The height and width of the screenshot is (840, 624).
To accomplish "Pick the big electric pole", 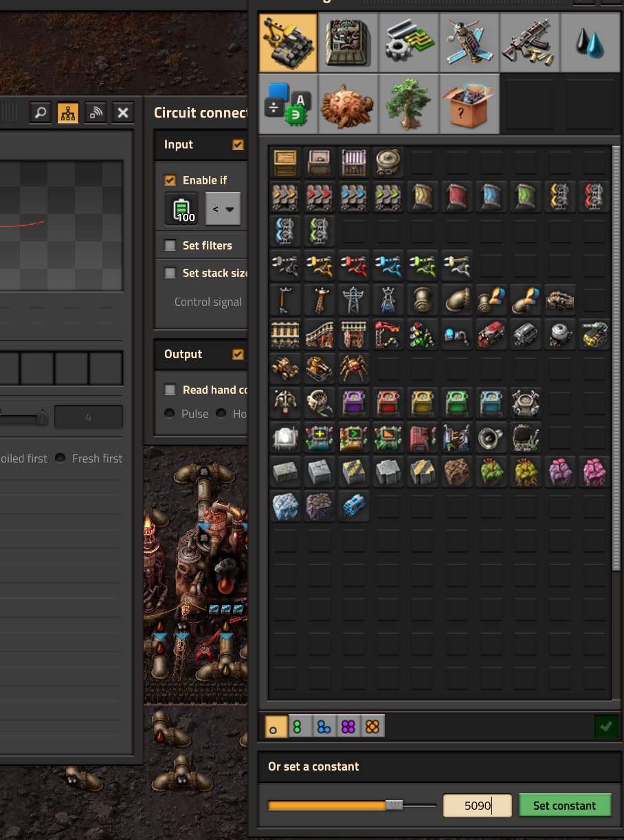I will [x=354, y=300].
